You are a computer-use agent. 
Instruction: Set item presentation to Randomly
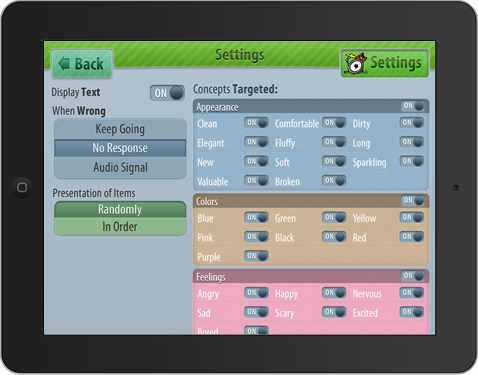[x=120, y=209]
